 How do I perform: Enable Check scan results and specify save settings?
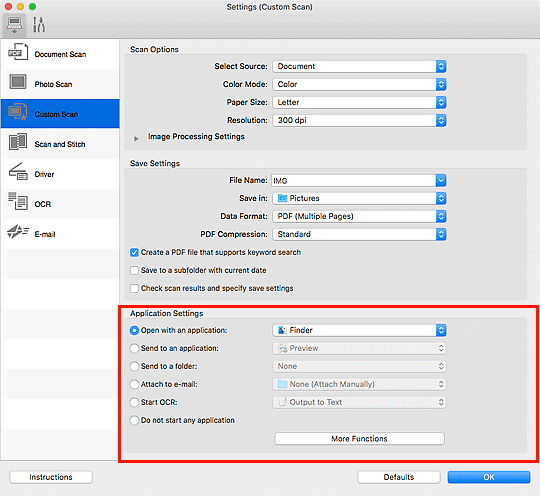point(134,288)
